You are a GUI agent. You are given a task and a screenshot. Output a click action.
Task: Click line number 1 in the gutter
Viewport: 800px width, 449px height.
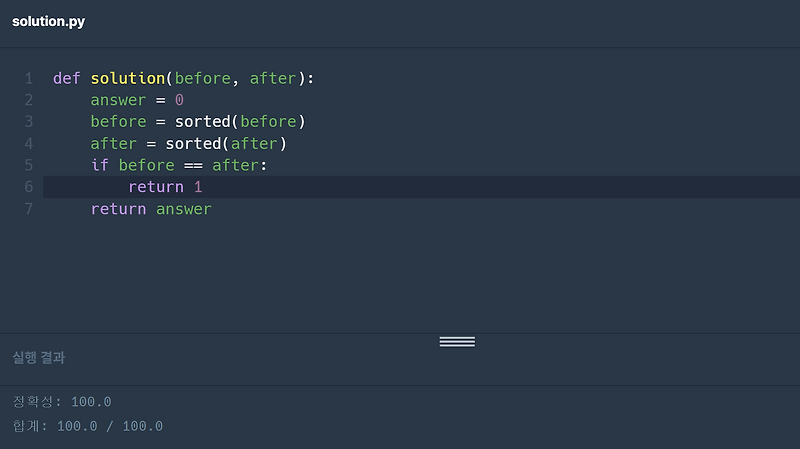coord(29,78)
